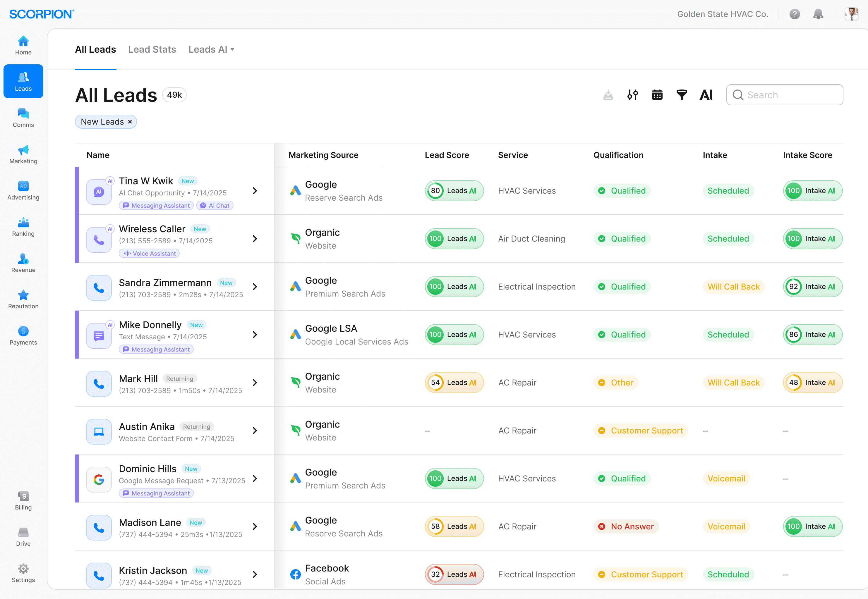Toggle the AI view icon
Image resolution: width=868 pixels, height=599 pixels.
[x=706, y=95]
